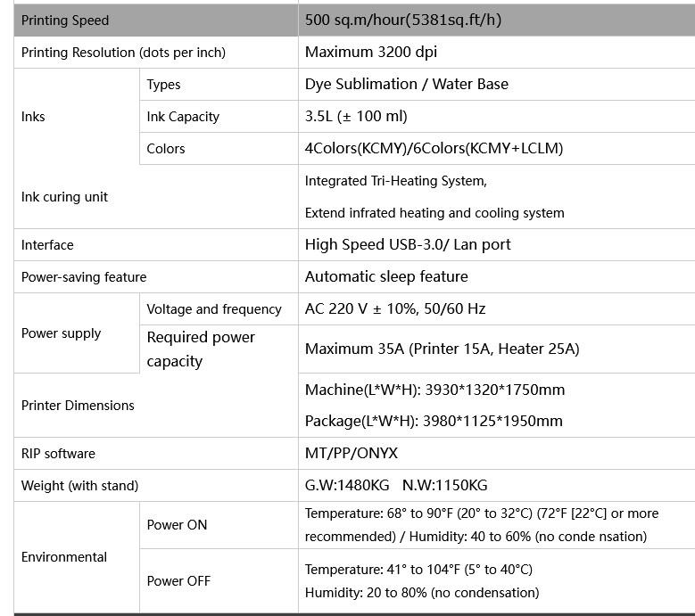Click the Ink Capacity sub-label
Screen dimensions: 695x616
pos(183,117)
